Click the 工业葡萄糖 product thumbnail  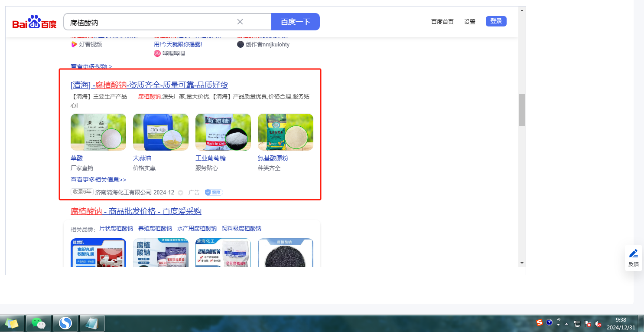[223, 132]
